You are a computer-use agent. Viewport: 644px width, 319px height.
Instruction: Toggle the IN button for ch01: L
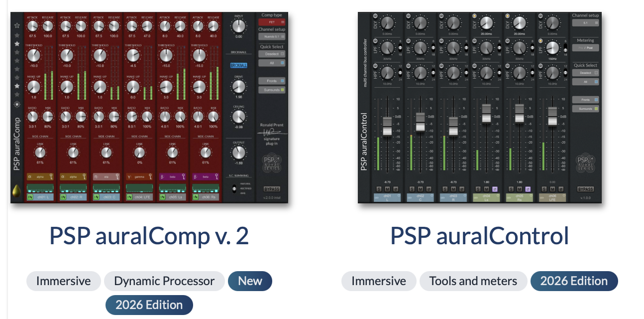(30, 197)
